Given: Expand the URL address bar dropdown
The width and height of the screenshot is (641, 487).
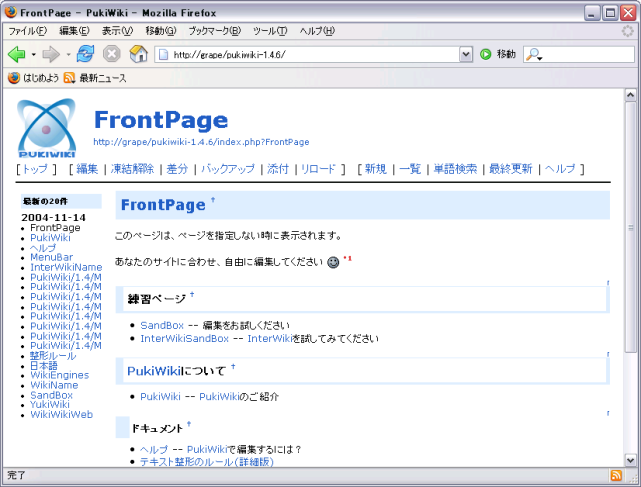Looking at the screenshot, I should [464, 54].
